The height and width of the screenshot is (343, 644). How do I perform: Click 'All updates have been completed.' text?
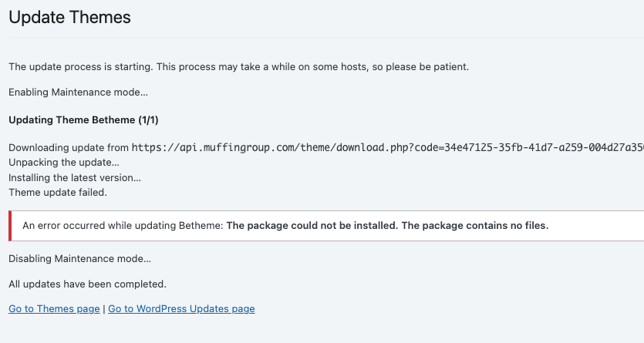[x=87, y=284]
